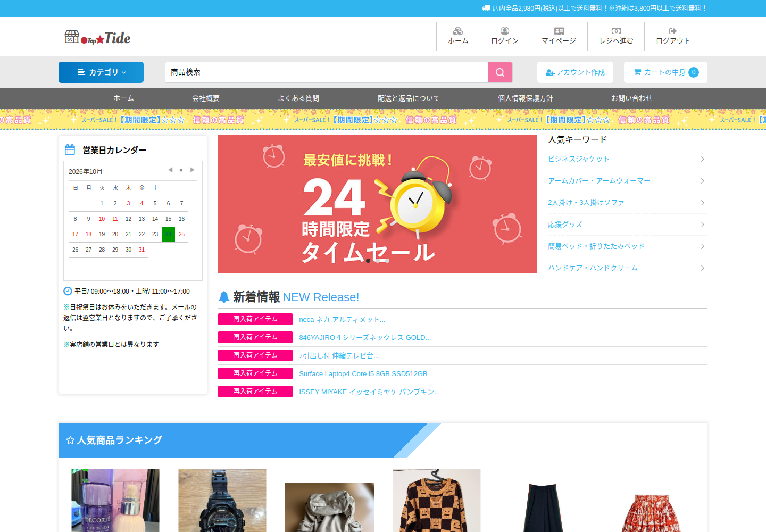Expand the カテゴリ dropdown menu
The width and height of the screenshot is (766, 532).
(x=101, y=72)
